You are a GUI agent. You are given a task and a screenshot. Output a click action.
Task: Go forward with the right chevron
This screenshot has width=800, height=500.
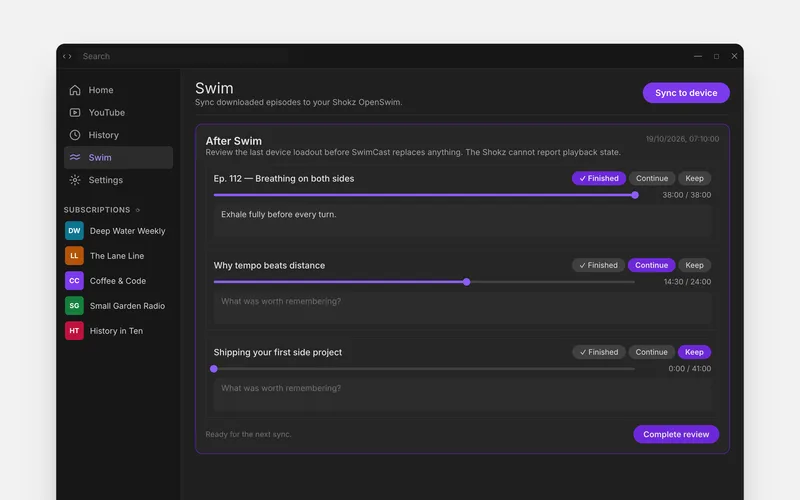(70, 56)
